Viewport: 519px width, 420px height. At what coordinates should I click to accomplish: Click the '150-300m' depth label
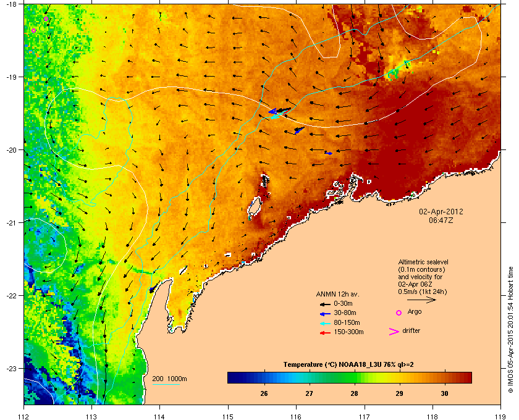coord(348,332)
